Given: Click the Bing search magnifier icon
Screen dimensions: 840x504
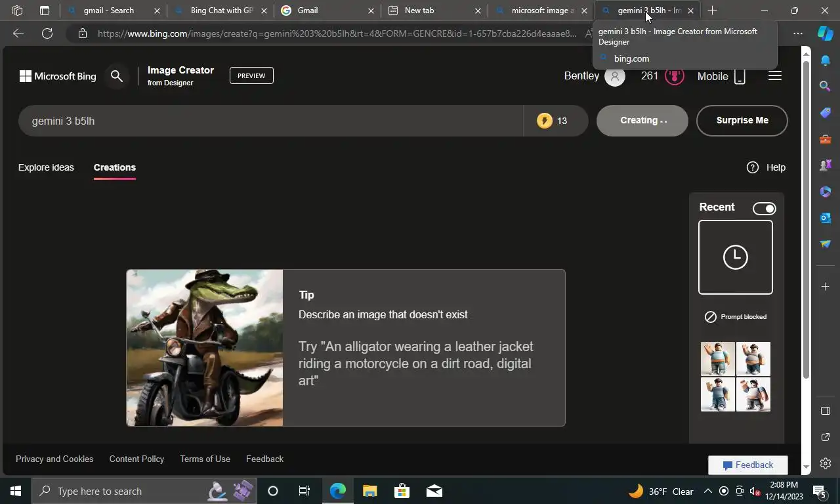Looking at the screenshot, I should (117, 76).
